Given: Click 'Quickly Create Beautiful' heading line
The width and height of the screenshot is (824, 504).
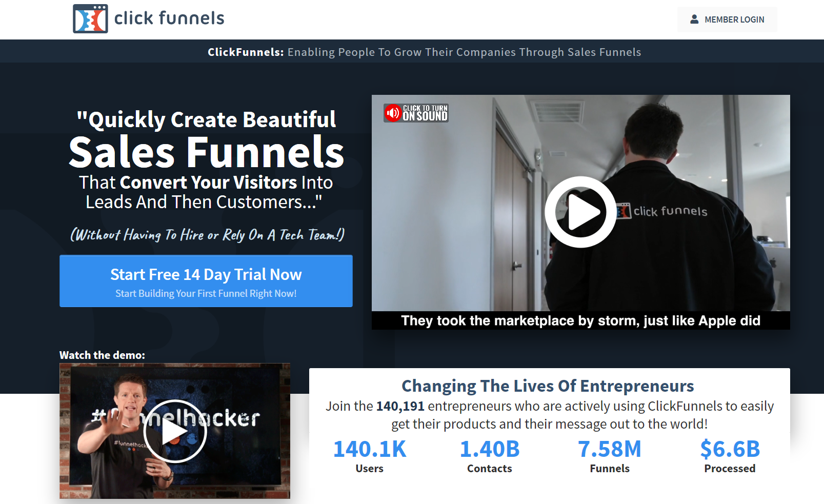Looking at the screenshot, I should click(206, 119).
